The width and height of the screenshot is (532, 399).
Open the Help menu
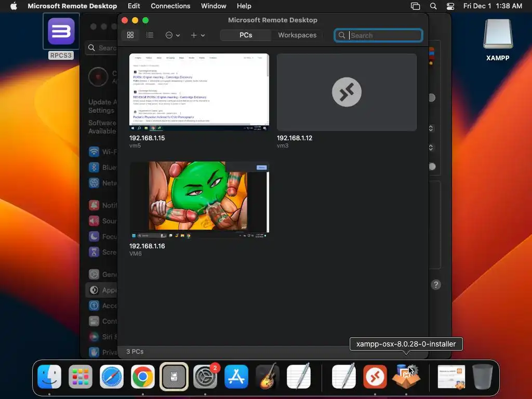pyautogui.click(x=244, y=6)
